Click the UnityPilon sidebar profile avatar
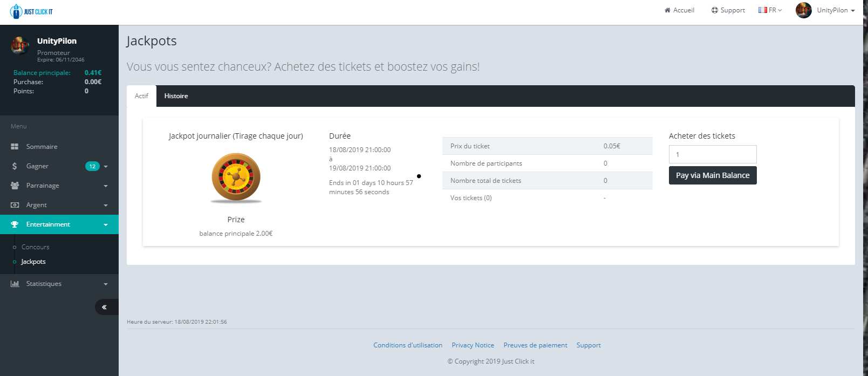 pos(20,46)
